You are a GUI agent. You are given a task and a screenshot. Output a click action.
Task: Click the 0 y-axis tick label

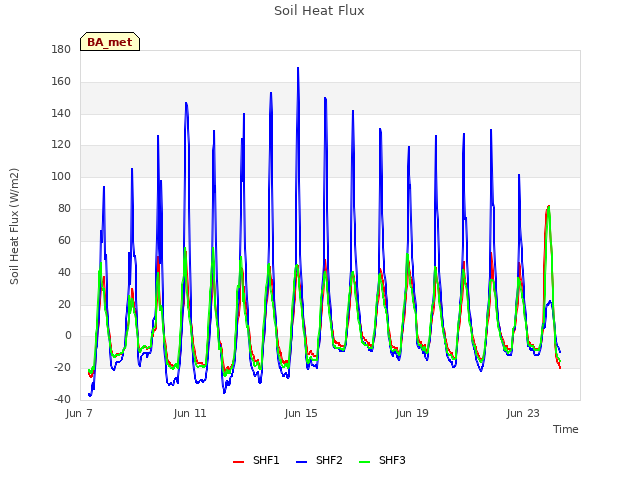click(x=68, y=336)
